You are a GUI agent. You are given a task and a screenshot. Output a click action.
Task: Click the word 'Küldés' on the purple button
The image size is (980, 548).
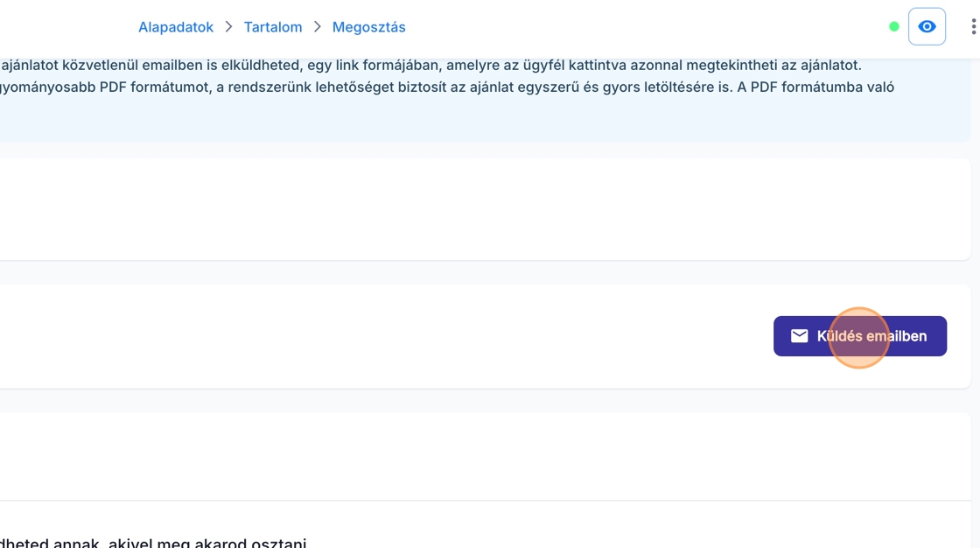click(x=840, y=336)
